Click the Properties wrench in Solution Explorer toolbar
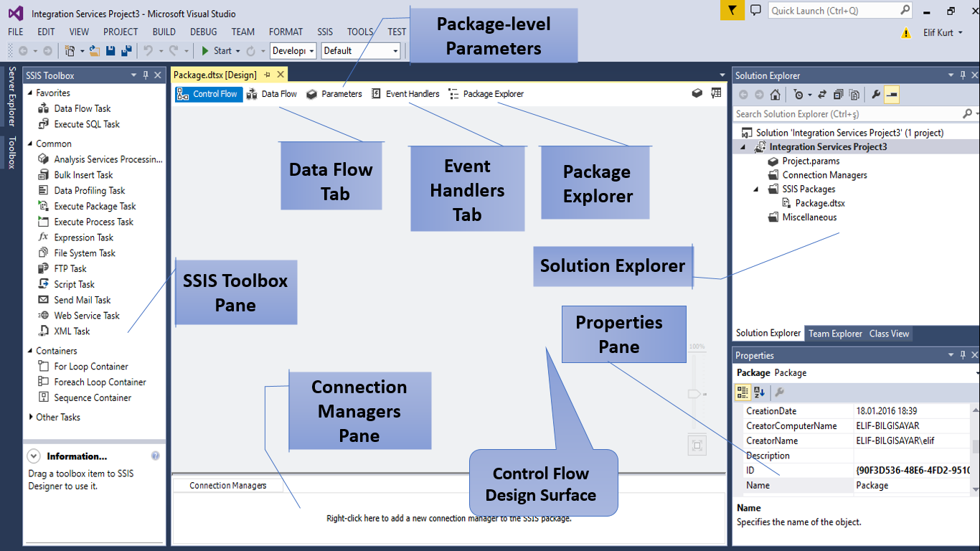 click(876, 95)
